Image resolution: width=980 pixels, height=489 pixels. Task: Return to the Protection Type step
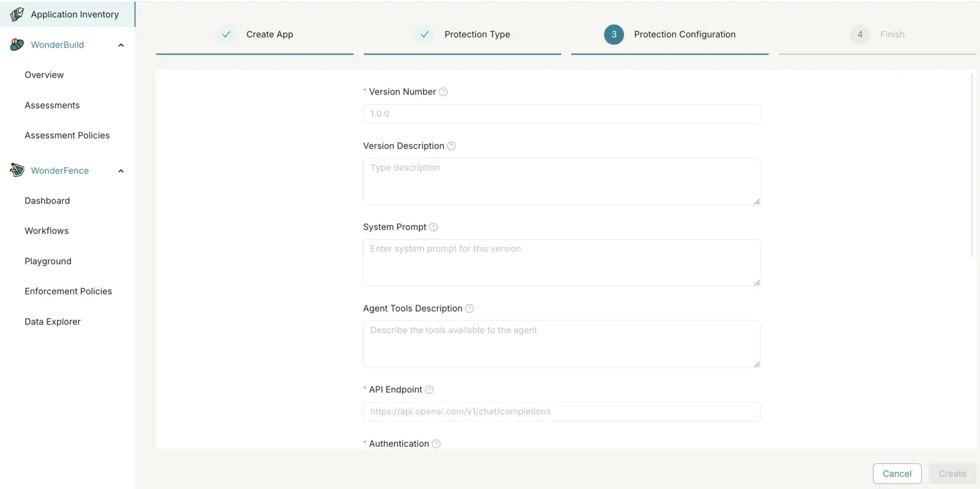[477, 34]
